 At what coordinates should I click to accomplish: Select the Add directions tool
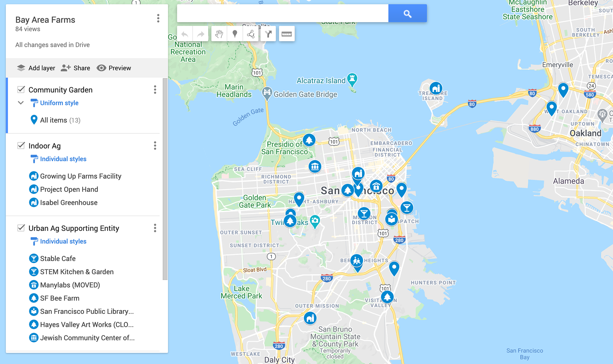(x=268, y=34)
